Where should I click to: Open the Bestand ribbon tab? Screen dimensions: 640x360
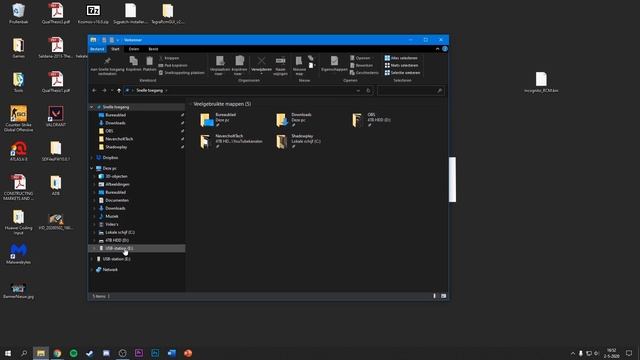97,49
